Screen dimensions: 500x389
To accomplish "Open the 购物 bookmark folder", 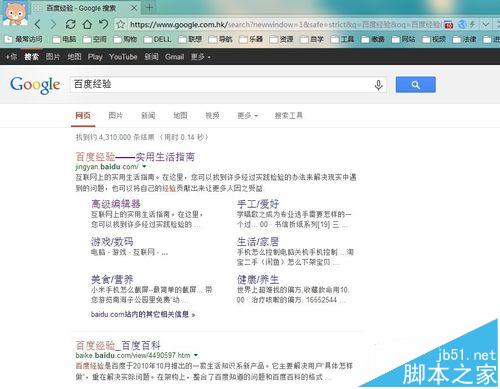I will [x=125, y=39].
